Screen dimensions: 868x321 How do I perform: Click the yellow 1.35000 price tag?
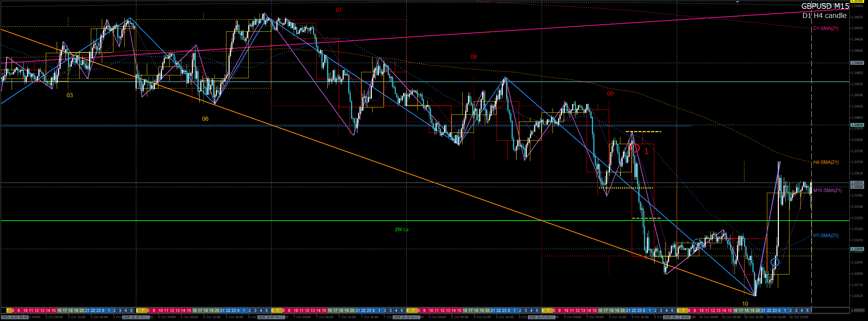[856, 1]
